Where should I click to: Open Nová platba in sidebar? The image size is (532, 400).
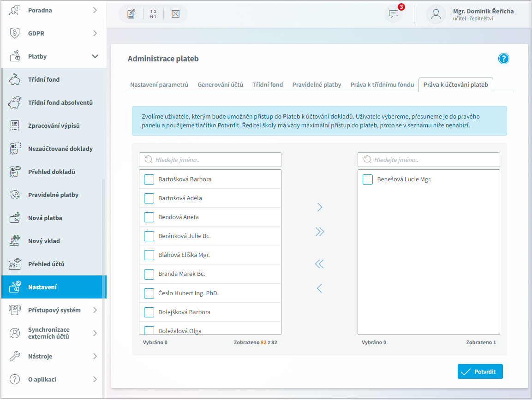(x=54, y=218)
